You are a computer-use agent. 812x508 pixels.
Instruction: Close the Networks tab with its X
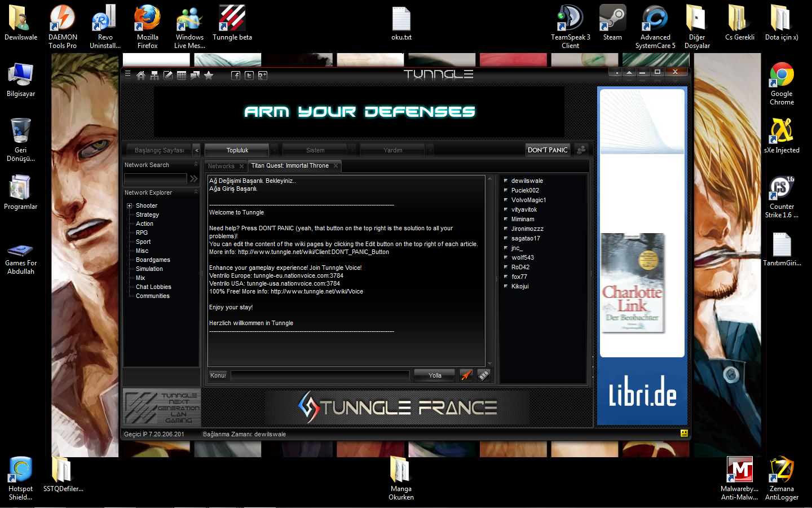(241, 166)
